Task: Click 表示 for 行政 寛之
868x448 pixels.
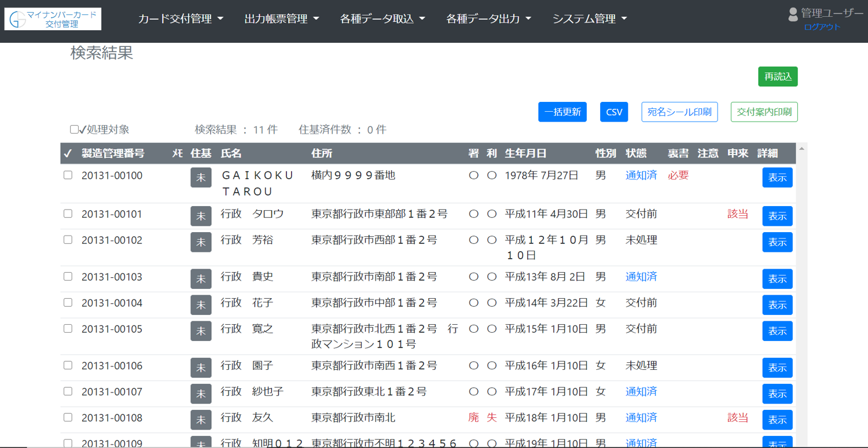Action: click(x=777, y=331)
